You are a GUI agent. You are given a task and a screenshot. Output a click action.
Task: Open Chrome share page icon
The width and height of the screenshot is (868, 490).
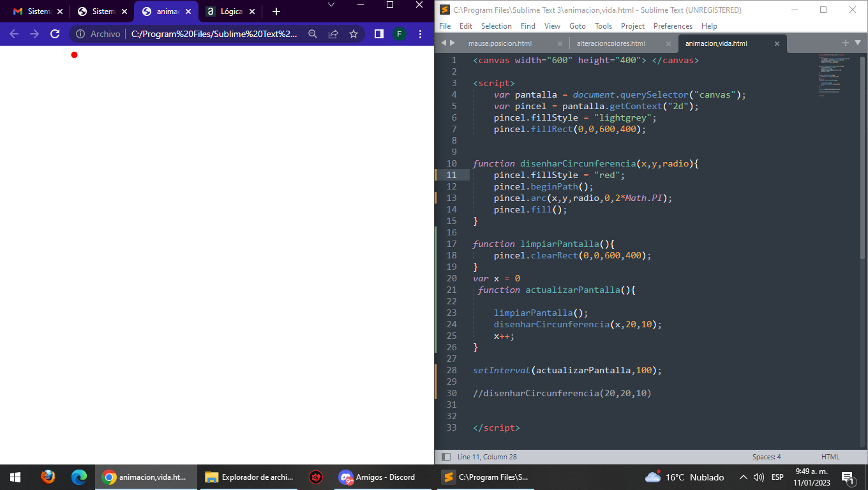point(333,34)
